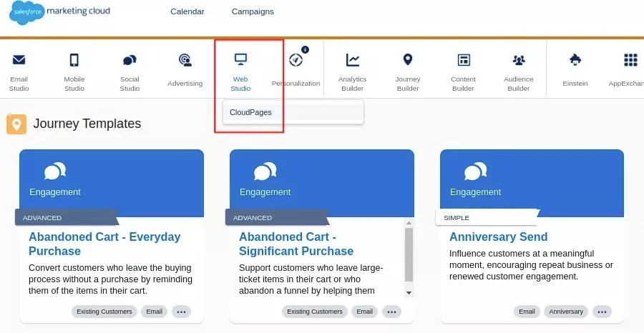Click the Anniversary tag
The image size is (644, 333).
pyautogui.click(x=566, y=312)
